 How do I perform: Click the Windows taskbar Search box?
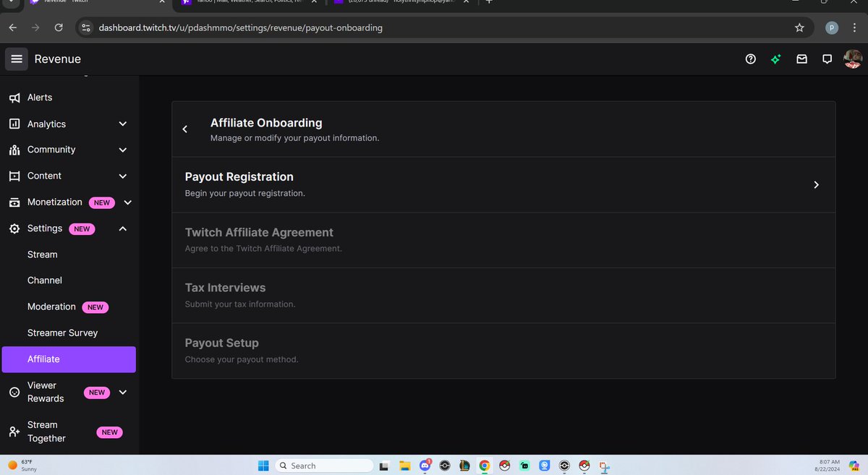click(323, 466)
